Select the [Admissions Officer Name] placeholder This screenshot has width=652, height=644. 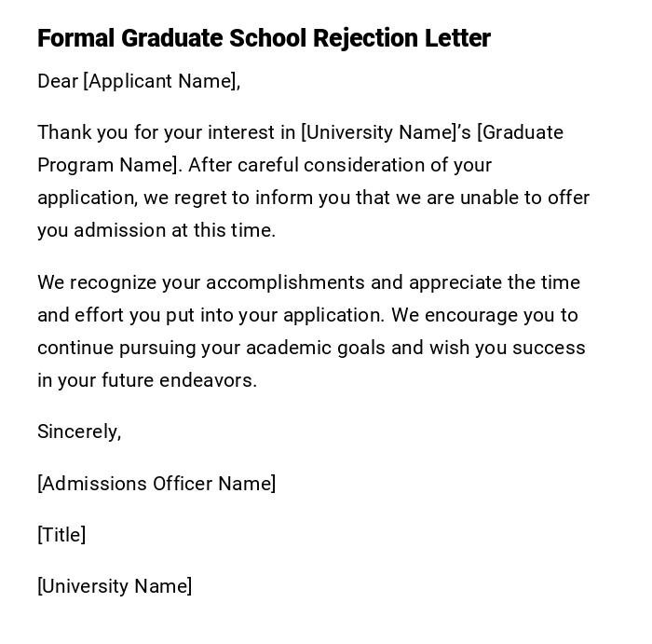click(156, 484)
